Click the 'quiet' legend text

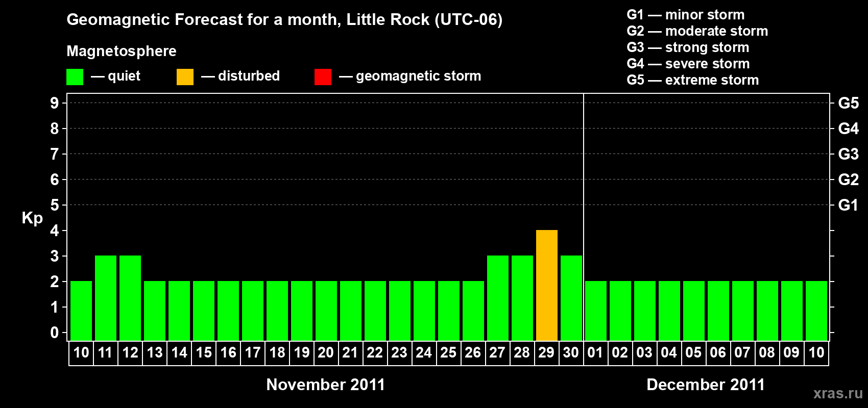tap(124, 76)
